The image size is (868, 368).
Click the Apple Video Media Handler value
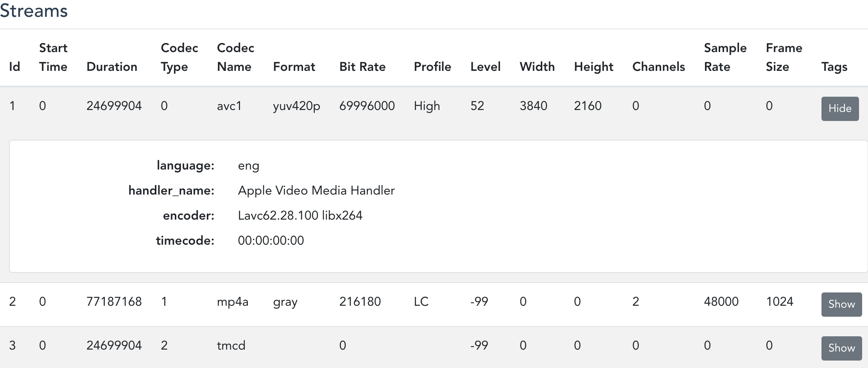(x=316, y=190)
